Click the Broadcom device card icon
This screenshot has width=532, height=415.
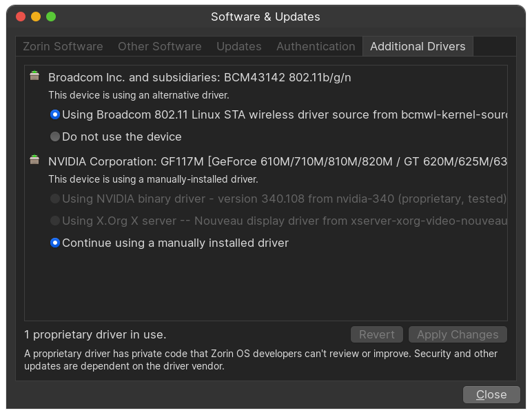[34, 77]
